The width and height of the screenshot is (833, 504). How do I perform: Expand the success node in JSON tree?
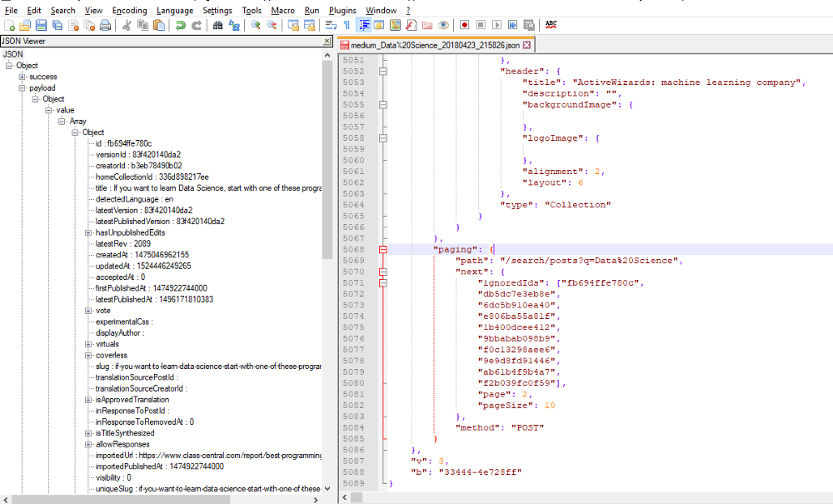coord(22,77)
